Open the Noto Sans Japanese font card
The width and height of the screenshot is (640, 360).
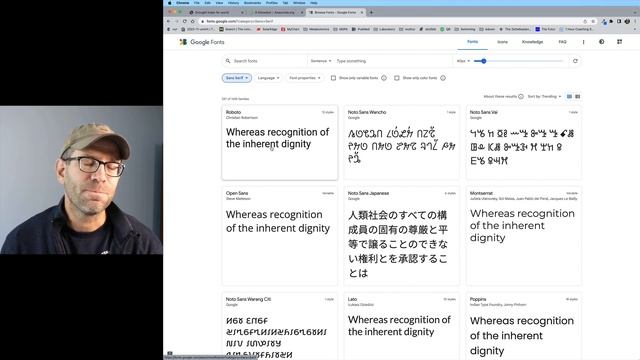[x=401, y=236]
